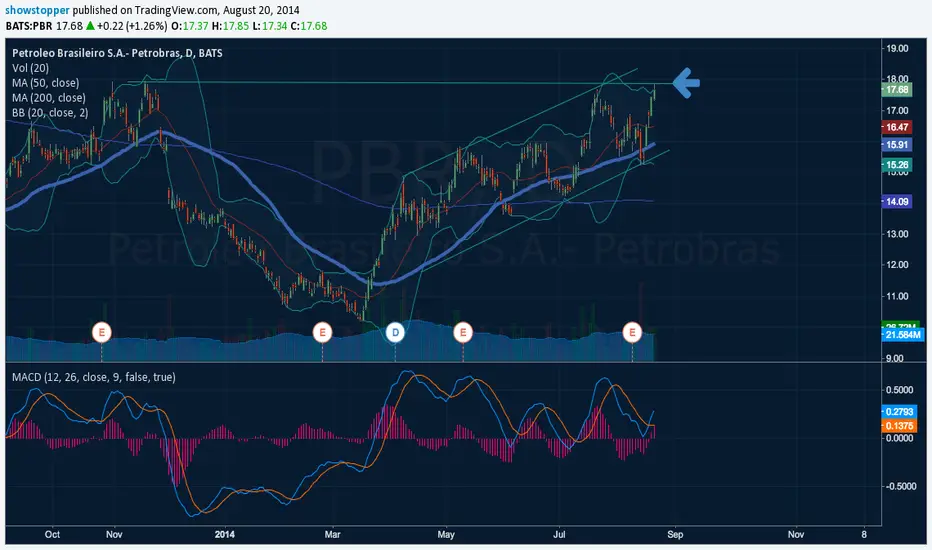Click the 11.00 price scale value
This screenshot has width=932, height=550.
click(x=897, y=296)
